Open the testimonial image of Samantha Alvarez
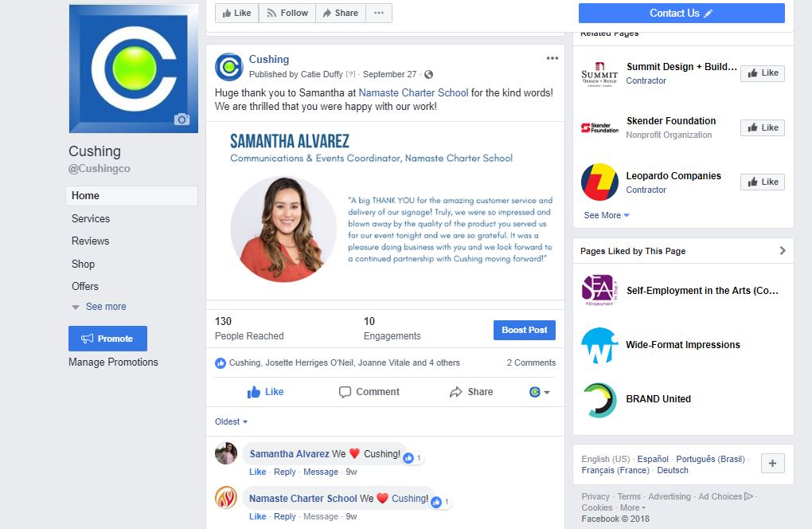The image size is (812, 529). (385, 211)
